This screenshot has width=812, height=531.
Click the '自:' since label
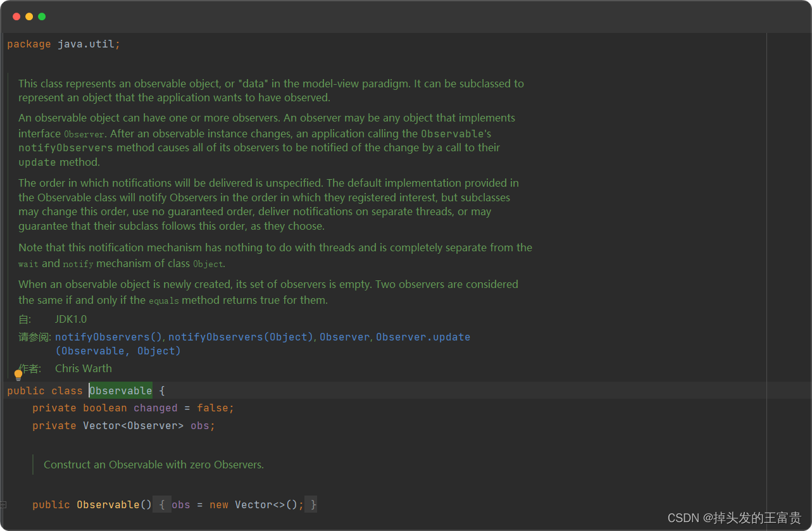25,319
